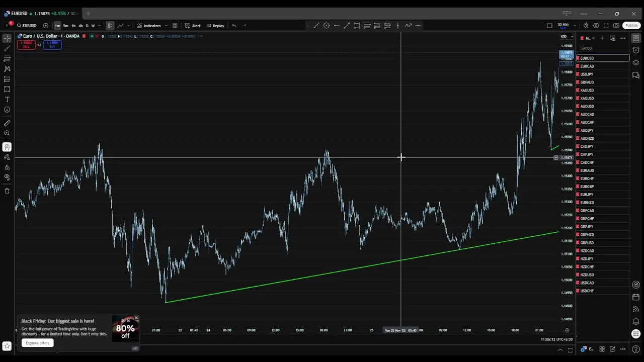Click the 11:05:12 UTC+5:30 timezone selector
Viewport: 644px width, 362px height.
coord(556,339)
